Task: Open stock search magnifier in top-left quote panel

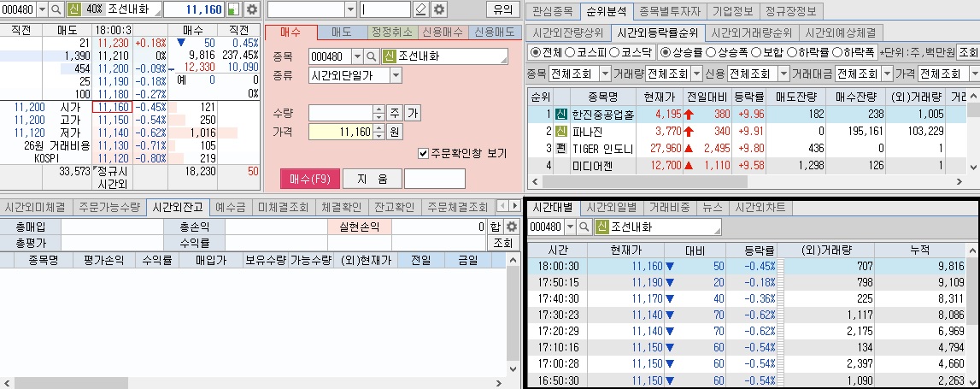Action: (x=56, y=9)
